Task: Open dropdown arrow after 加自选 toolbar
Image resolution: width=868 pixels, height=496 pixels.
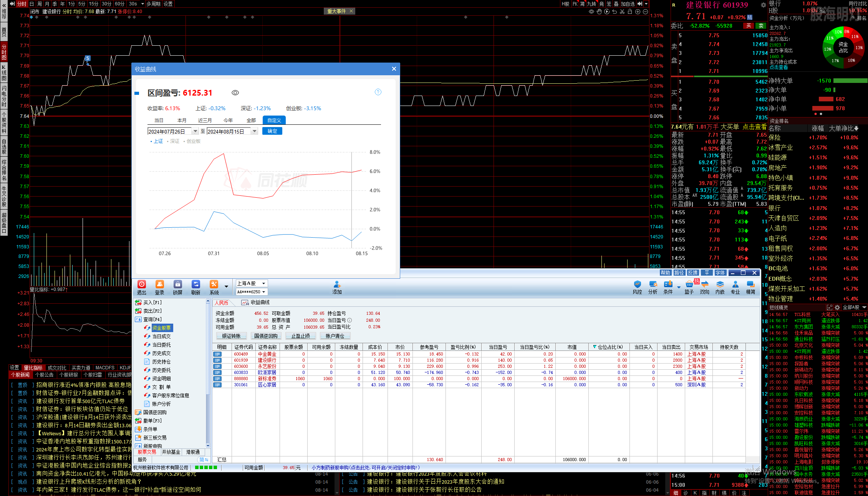Action: [x=646, y=4]
